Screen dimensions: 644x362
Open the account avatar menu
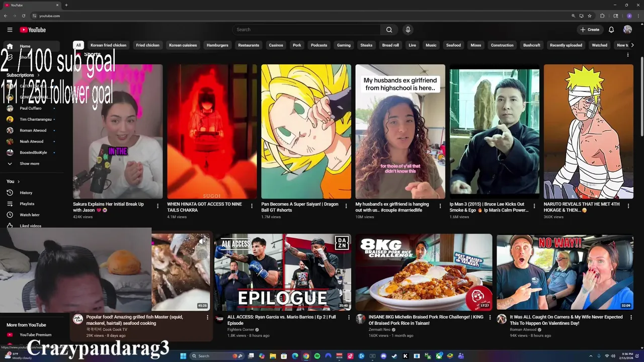(x=627, y=30)
